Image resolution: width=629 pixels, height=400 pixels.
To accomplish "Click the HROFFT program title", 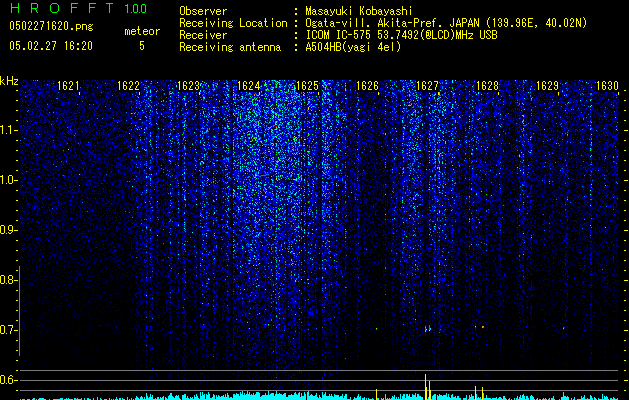I will (62, 8).
